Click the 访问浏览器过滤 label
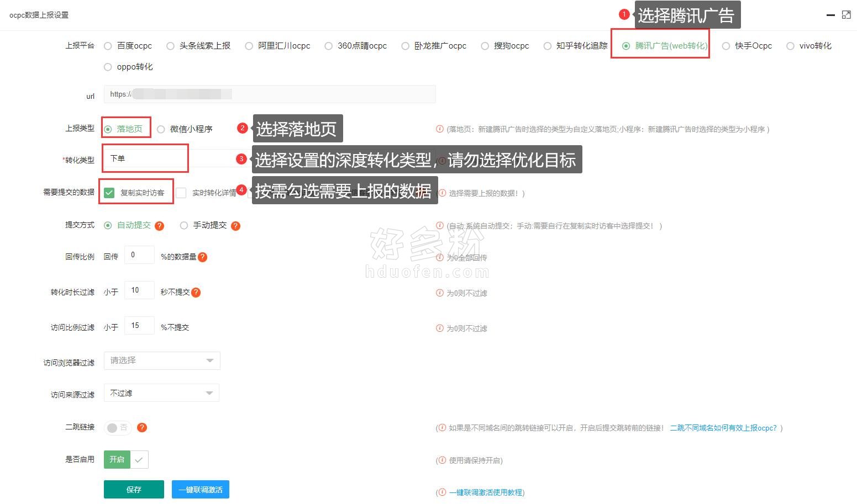 69,363
